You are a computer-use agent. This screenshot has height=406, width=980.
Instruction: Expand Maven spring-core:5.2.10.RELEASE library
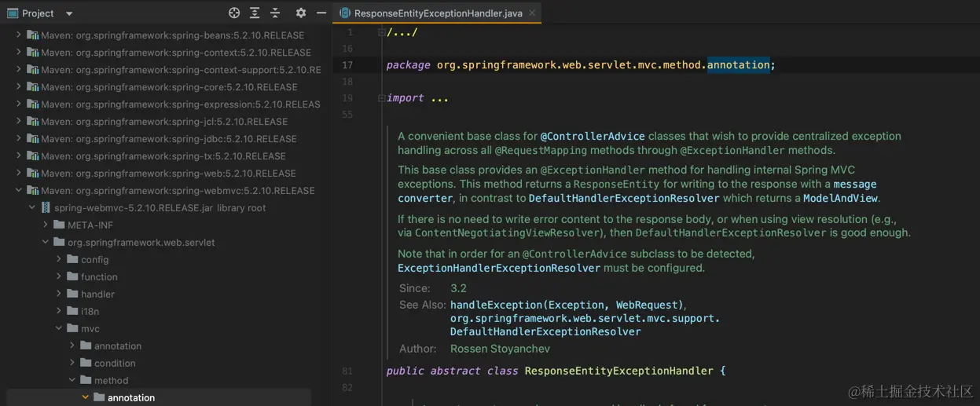[x=19, y=86]
